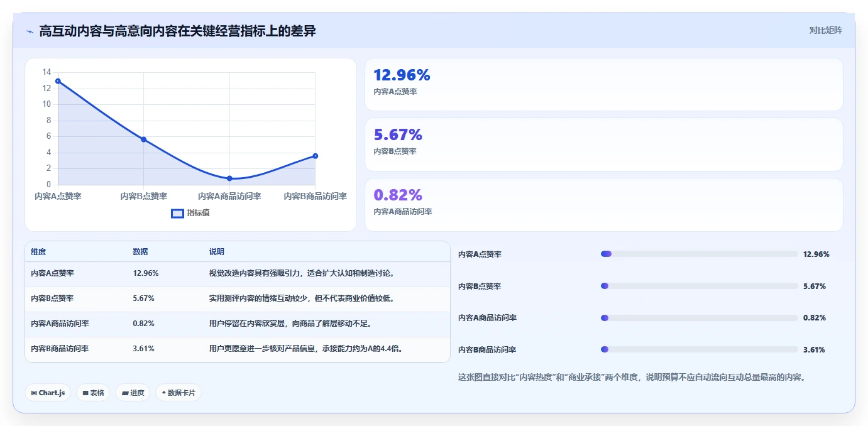Toggle the 指标值 legend item
The image size is (868, 426).
(190, 213)
